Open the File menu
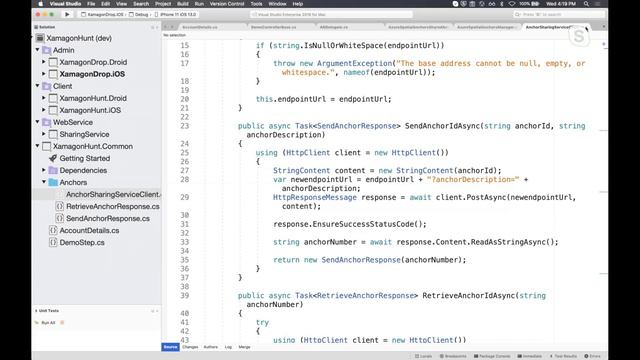 pos(91,4)
